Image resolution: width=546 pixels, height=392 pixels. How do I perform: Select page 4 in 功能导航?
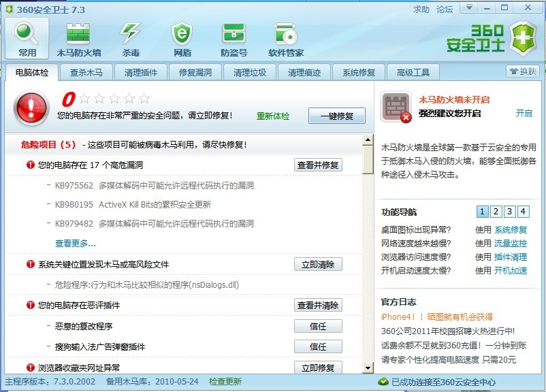click(x=523, y=212)
